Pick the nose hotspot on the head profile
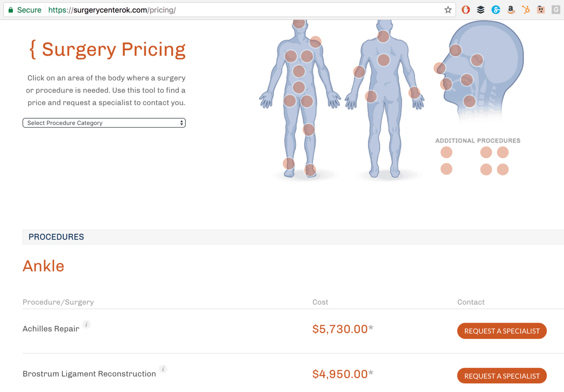Image resolution: width=564 pixels, height=392 pixels. 439,68
